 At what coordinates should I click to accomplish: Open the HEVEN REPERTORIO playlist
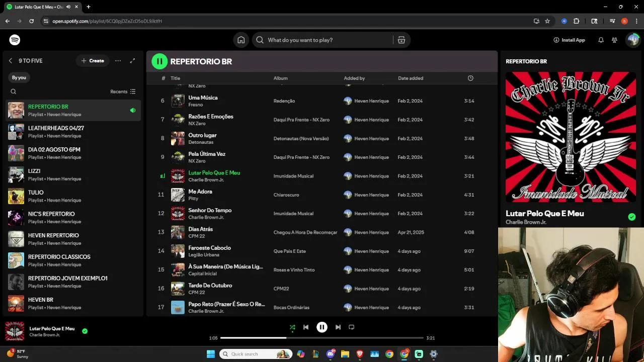click(74, 239)
